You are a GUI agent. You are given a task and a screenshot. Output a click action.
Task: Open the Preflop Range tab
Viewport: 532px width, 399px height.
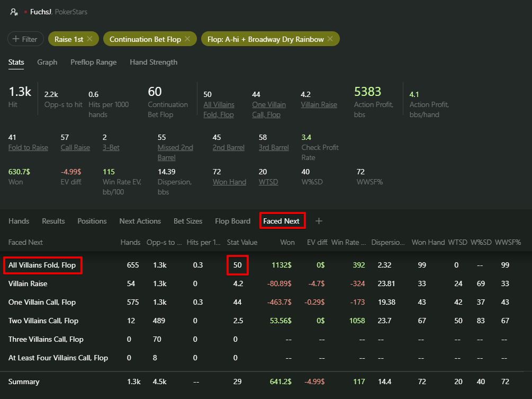tap(93, 62)
